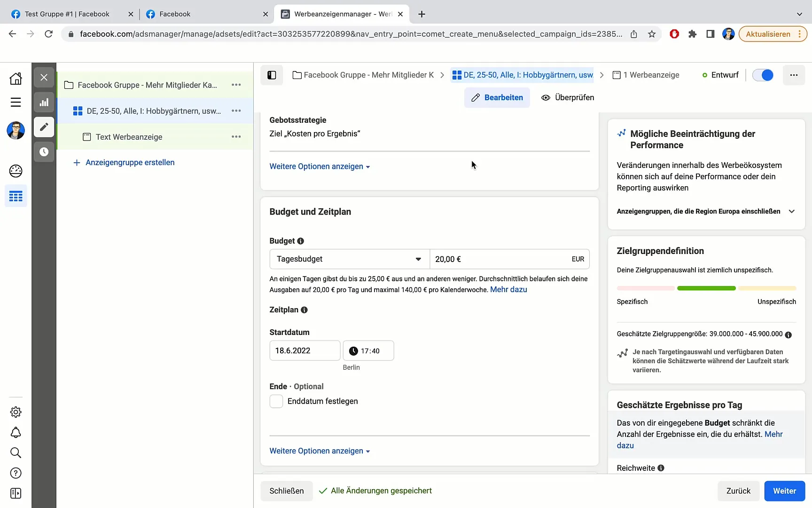The height and width of the screenshot is (508, 812).
Task: Click the bottom book panel icon in left sidebar
Action: click(x=16, y=493)
